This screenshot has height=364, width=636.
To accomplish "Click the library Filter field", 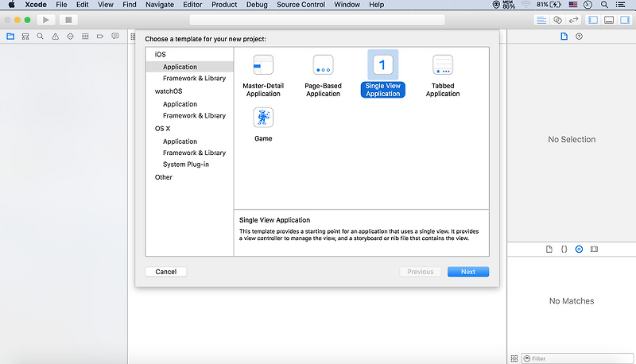I will tap(578, 358).
